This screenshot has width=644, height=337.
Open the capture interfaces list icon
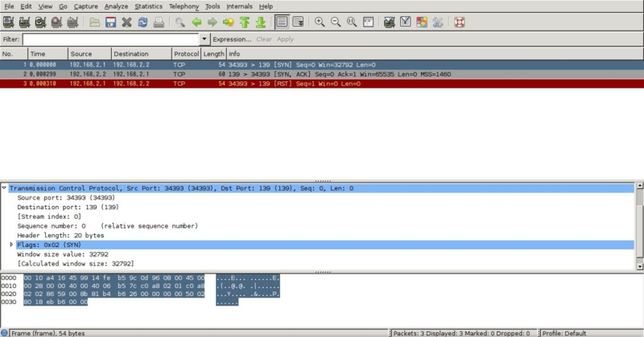point(8,23)
